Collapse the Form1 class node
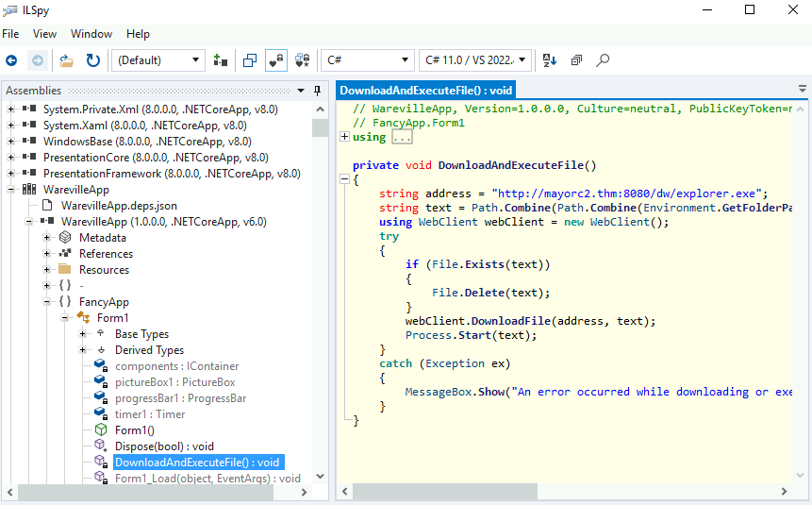This screenshot has width=812, height=505. click(65, 318)
